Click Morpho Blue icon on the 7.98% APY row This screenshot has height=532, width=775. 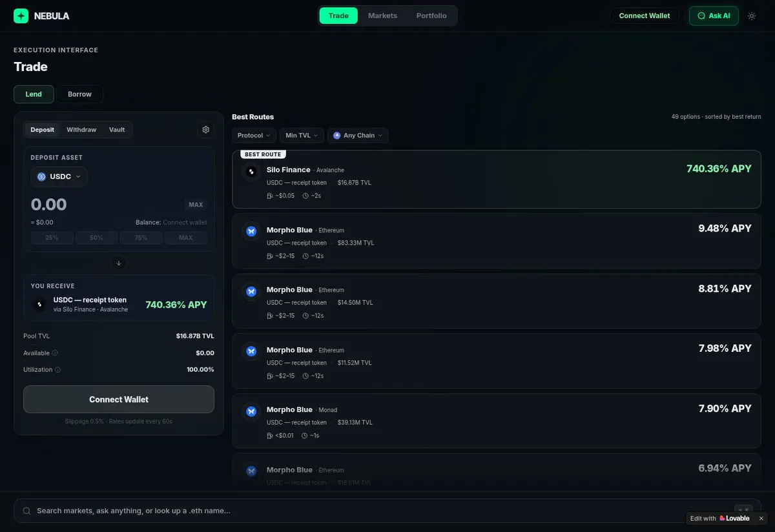[x=251, y=351]
